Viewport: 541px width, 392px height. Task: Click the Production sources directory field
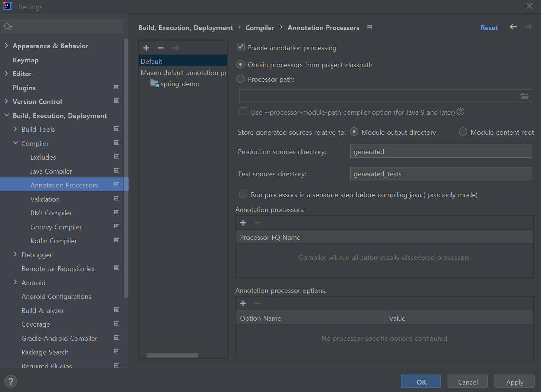tap(441, 151)
